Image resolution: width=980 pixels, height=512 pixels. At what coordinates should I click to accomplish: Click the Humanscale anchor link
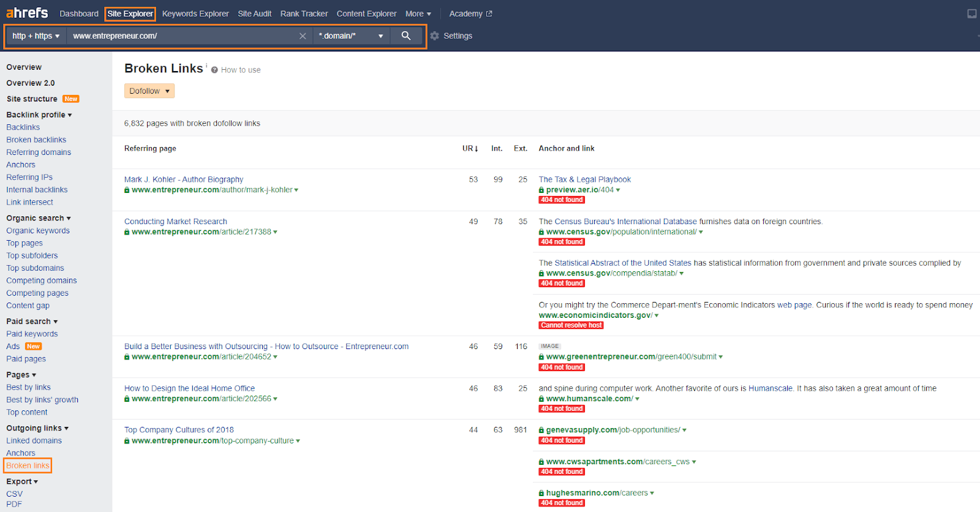coord(770,388)
